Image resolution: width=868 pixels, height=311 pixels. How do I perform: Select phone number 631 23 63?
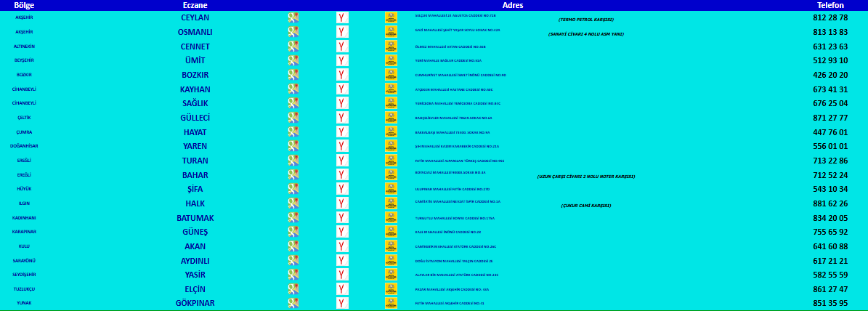click(830, 47)
